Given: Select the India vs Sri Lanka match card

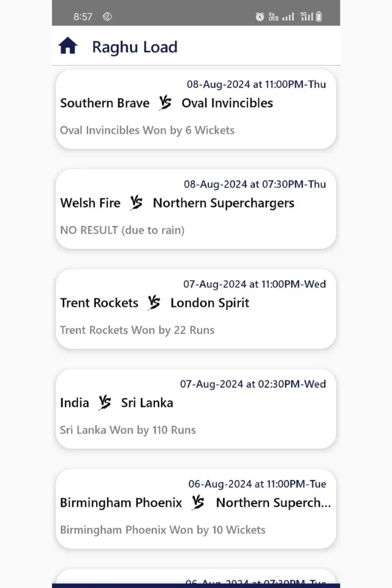Looking at the screenshot, I should [x=195, y=408].
